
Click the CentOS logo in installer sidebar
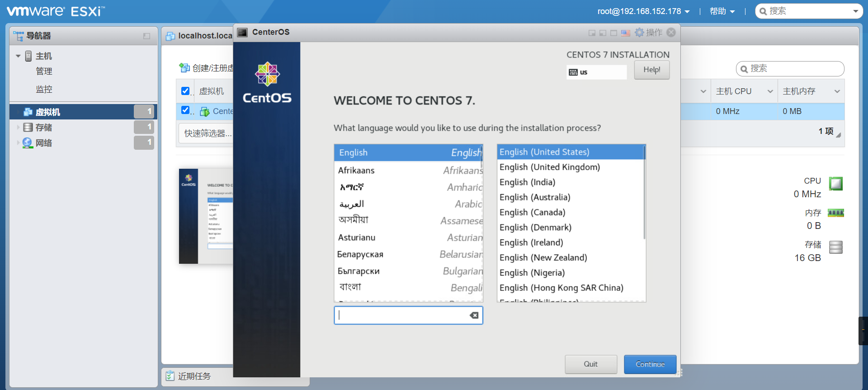point(267,83)
